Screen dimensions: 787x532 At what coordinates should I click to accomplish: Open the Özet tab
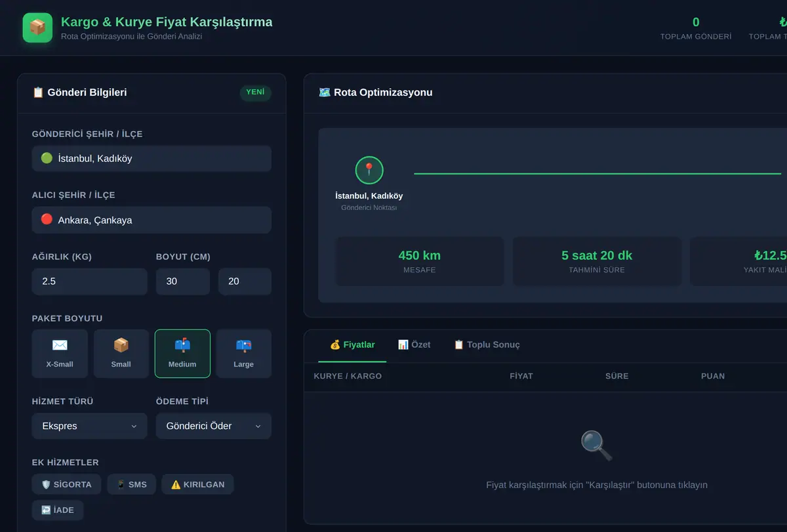[x=414, y=345]
